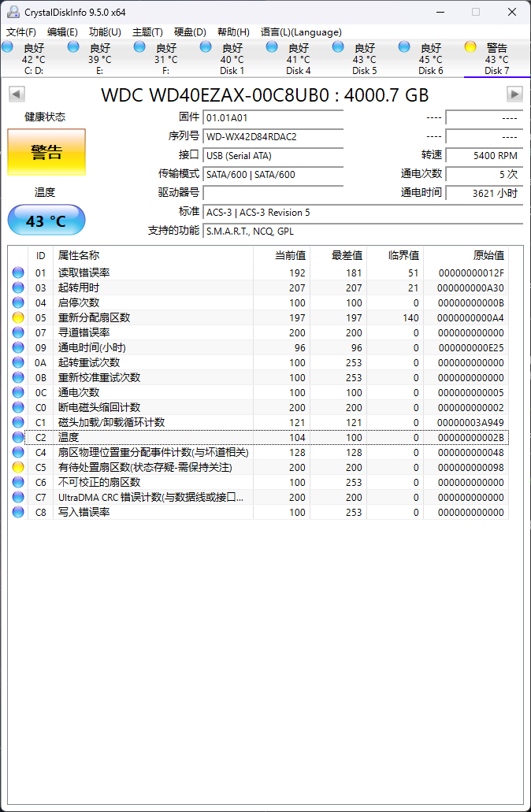Select the Disk 7 warning tab

497,59
